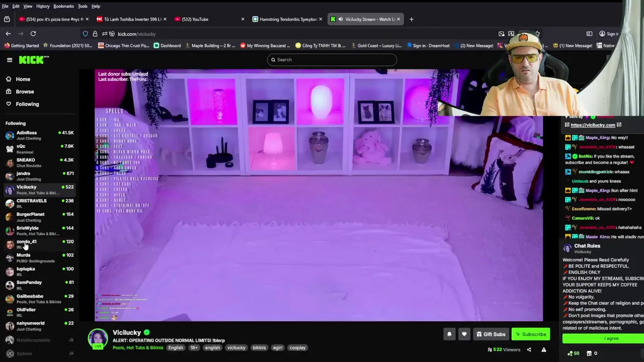Screen dimensions: 644x362
Task: Go to Home in Kick sidebar
Action: point(23,79)
